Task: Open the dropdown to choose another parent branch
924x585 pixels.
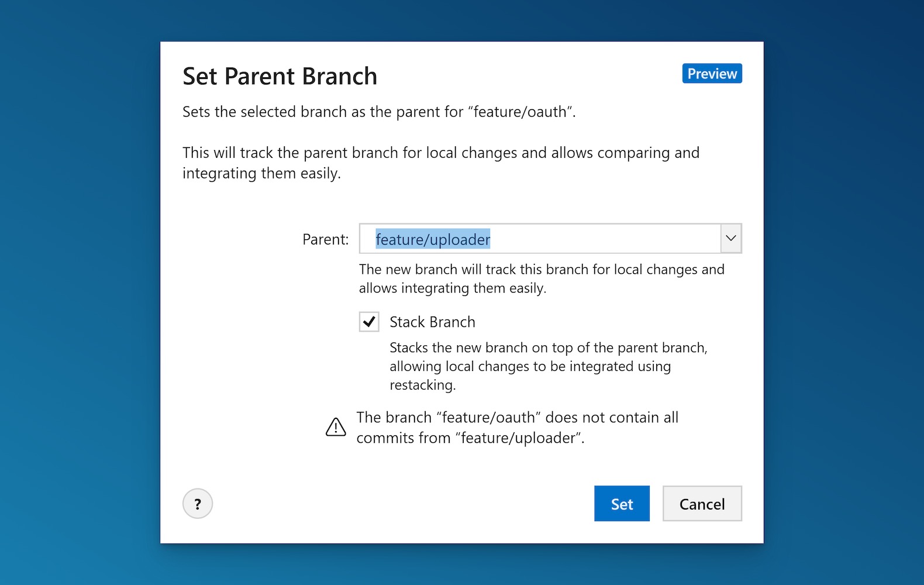Action: 730,238
